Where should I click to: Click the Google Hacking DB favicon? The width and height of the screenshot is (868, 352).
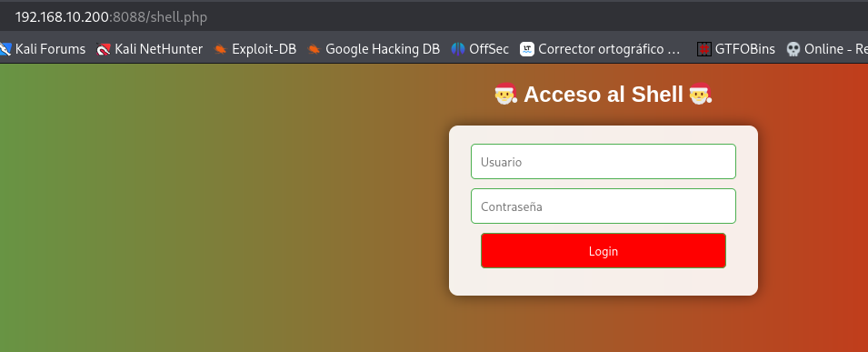[314, 49]
